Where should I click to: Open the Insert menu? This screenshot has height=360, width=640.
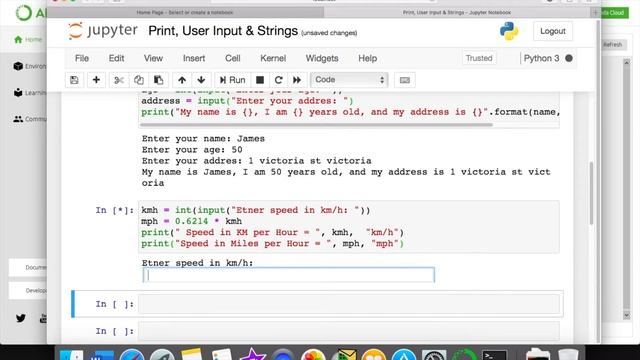coord(194,58)
